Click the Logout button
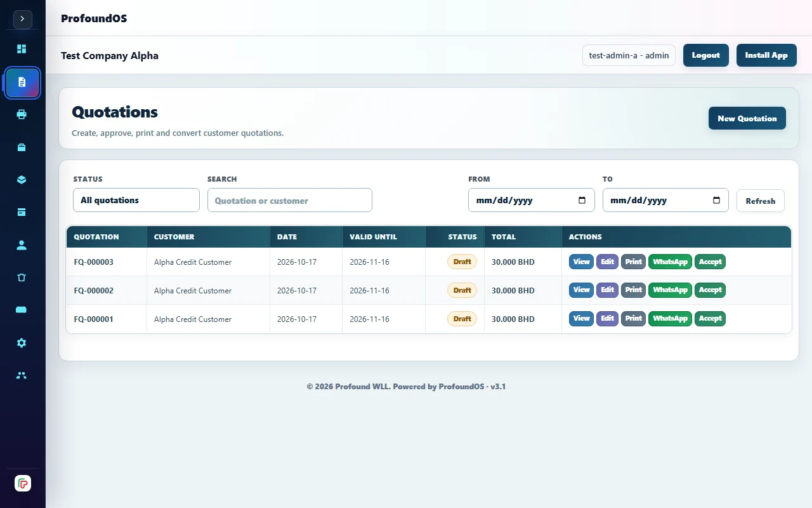812x508 pixels. pos(706,55)
